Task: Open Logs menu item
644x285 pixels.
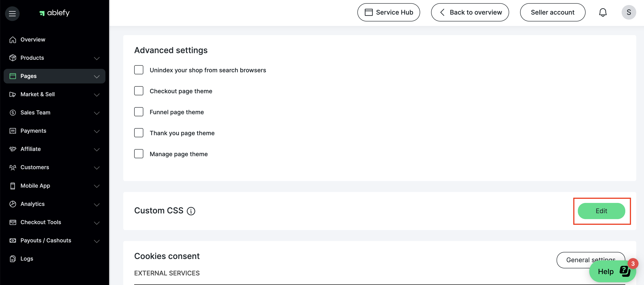Action: point(55,259)
